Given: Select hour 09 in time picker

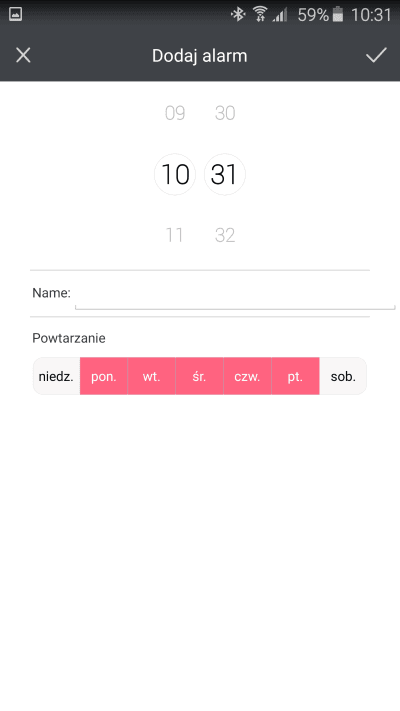Looking at the screenshot, I should (x=175, y=113).
